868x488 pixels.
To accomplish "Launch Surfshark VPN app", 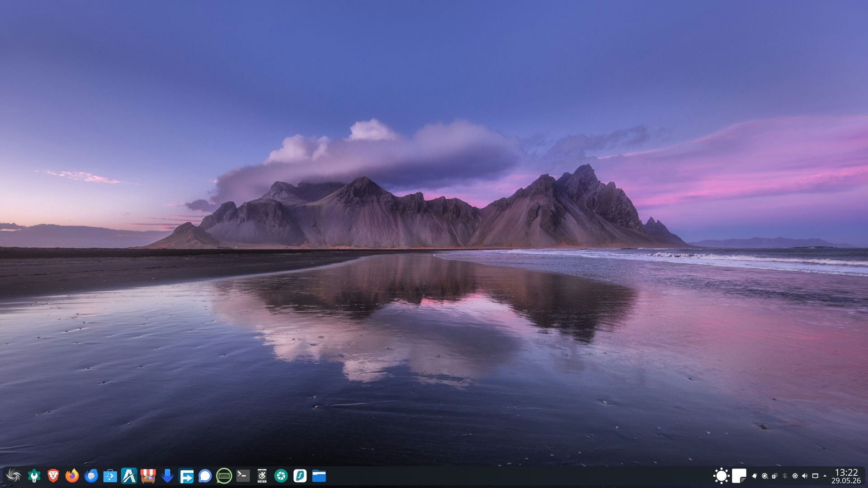I will [x=300, y=476].
